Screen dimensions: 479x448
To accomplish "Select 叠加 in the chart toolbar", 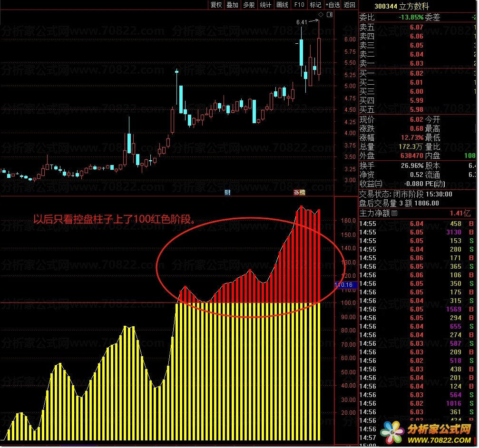I will pos(233,5).
